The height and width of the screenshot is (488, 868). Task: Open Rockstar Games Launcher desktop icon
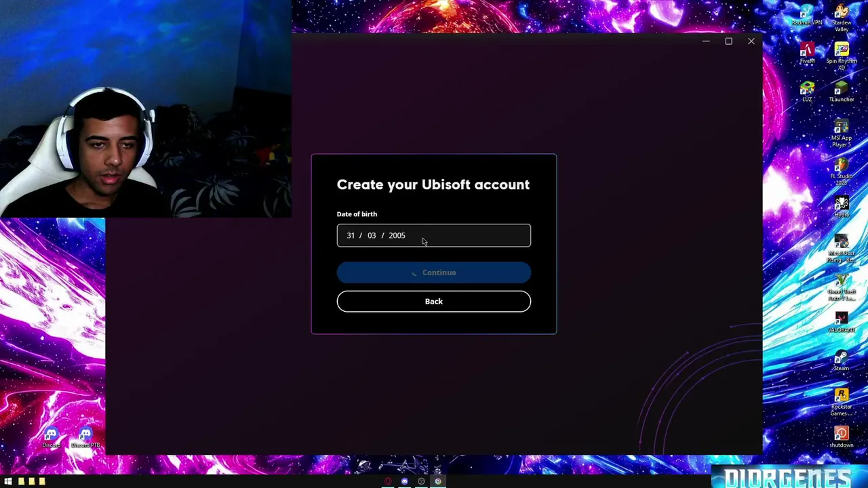tap(842, 403)
